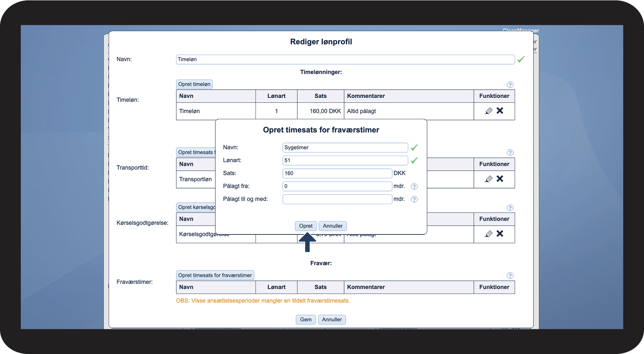This screenshot has height=354, width=644.
Task: Click Opret timeløn button
Action: (194, 84)
